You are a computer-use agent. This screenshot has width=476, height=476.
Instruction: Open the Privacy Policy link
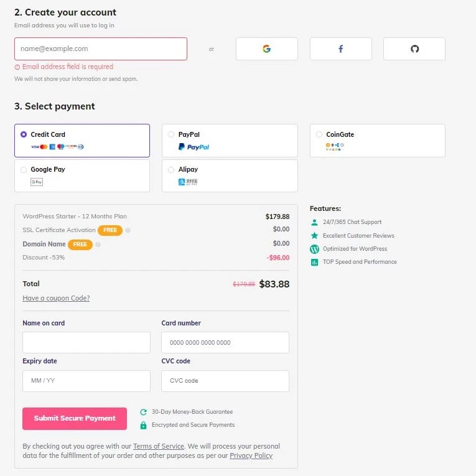click(251, 455)
